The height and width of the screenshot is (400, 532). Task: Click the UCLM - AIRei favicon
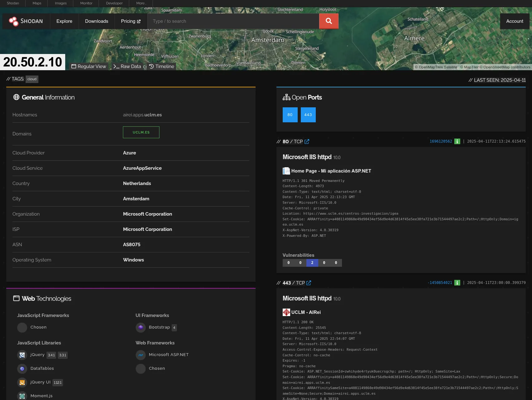click(286, 312)
